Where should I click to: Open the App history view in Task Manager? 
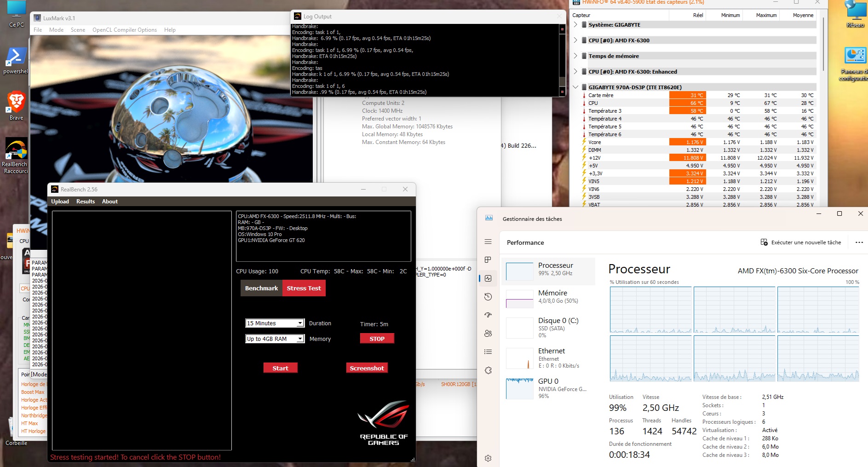click(488, 297)
